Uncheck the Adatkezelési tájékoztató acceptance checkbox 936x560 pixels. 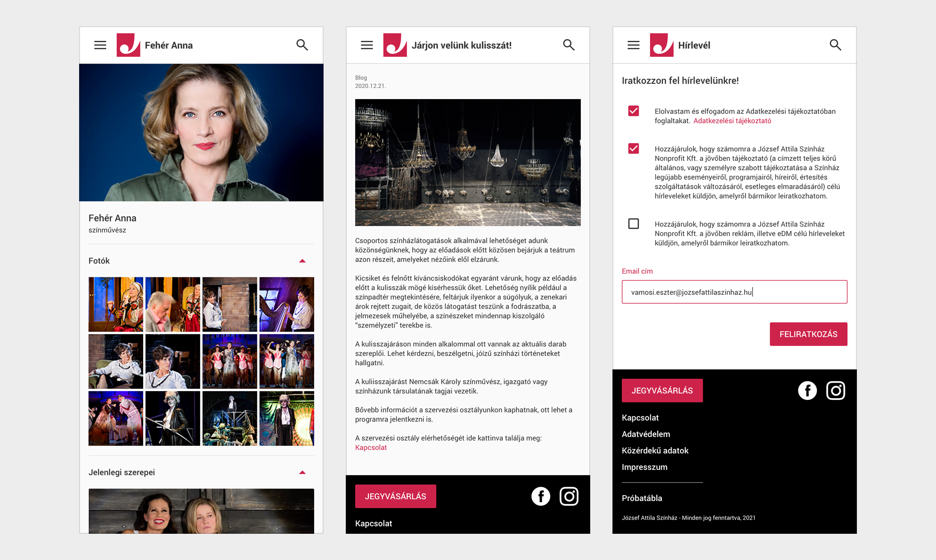[x=634, y=111]
